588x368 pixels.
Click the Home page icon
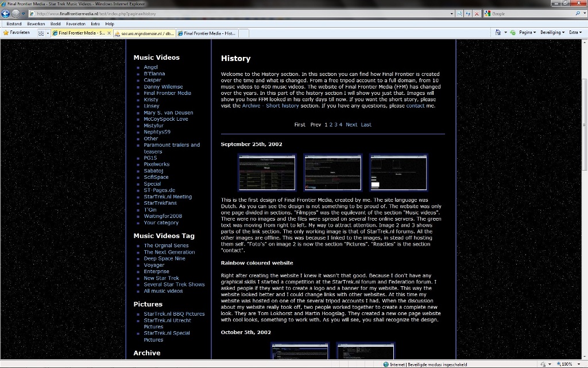[x=498, y=33]
